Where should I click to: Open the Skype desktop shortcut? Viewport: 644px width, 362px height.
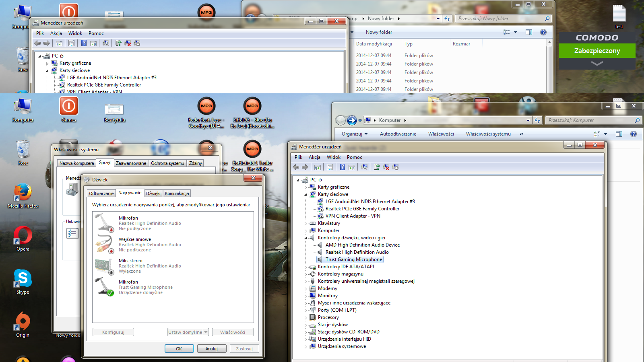click(23, 282)
